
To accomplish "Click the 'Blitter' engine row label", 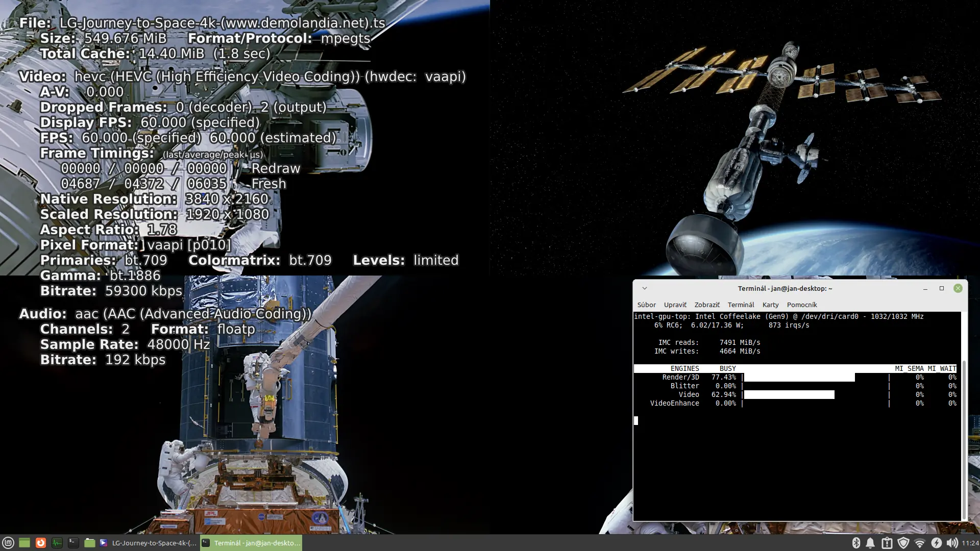I will 684,386.
